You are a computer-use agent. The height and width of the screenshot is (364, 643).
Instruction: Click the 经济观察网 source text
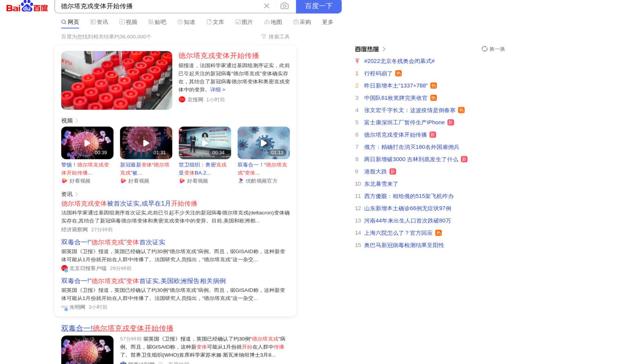pos(74,230)
